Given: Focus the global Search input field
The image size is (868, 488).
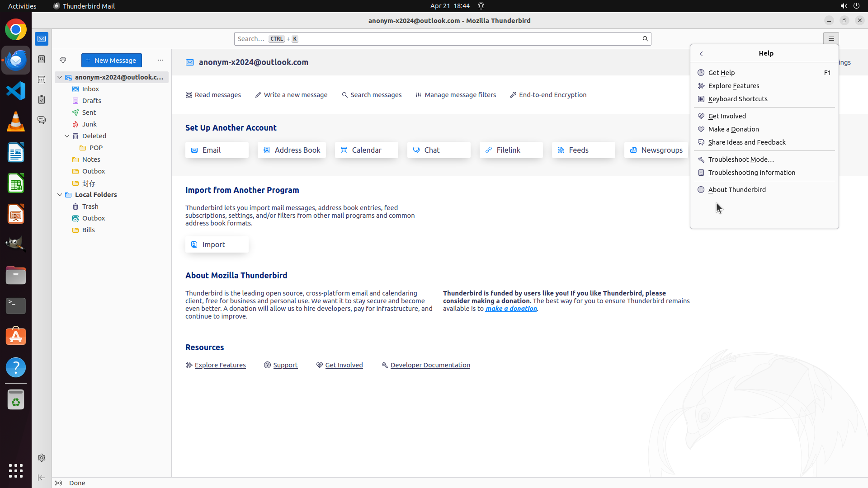Looking at the screenshot, I should tap(434, 39).
